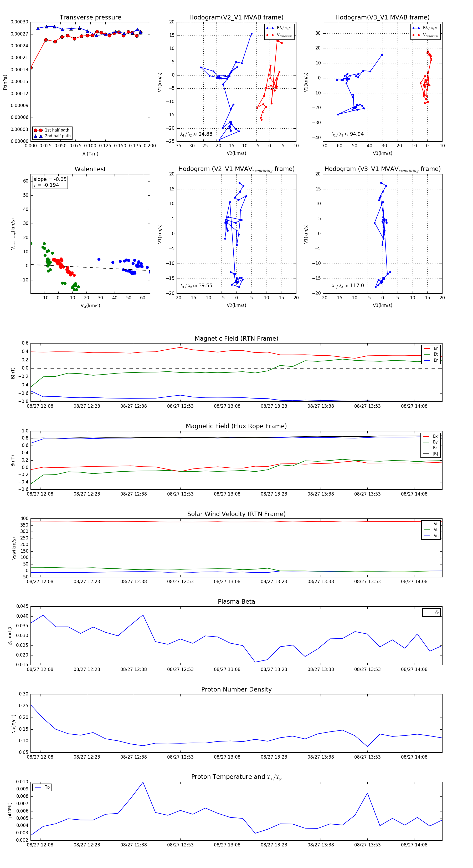Click the eigenvalue ratio '94.94' annotation
The image size is (473, 868).
point(347,134)
